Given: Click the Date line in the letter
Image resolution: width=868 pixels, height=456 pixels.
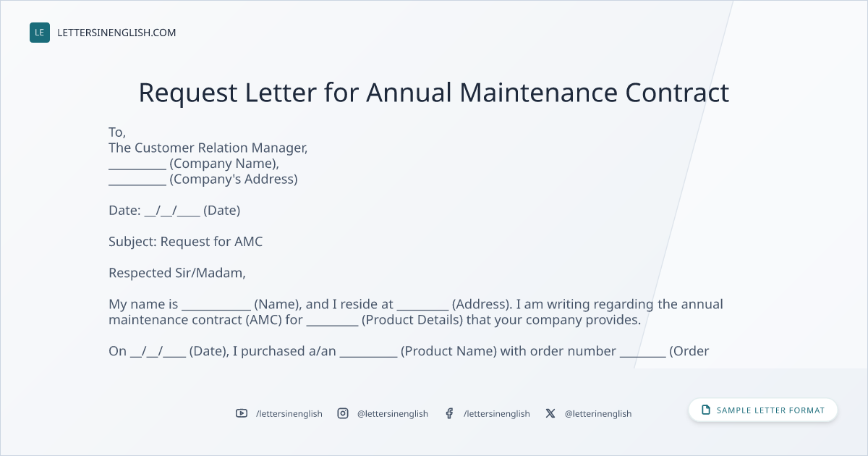Looking at the screenshot, I should pos(174,211).
